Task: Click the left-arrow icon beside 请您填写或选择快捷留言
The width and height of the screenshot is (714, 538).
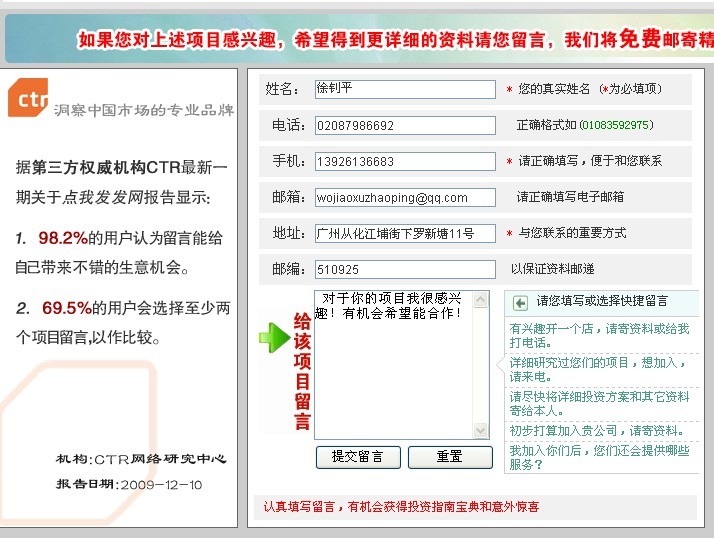Action: 520,303
